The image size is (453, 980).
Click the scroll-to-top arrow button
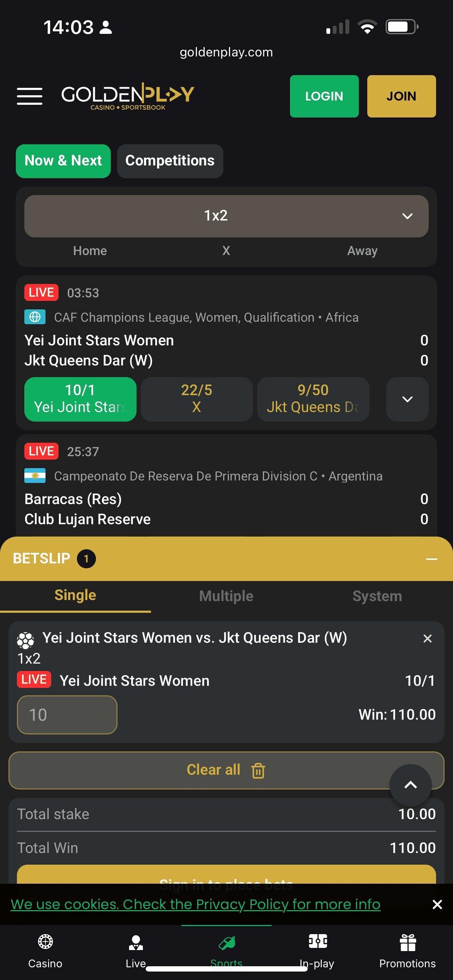click(410, 785)
